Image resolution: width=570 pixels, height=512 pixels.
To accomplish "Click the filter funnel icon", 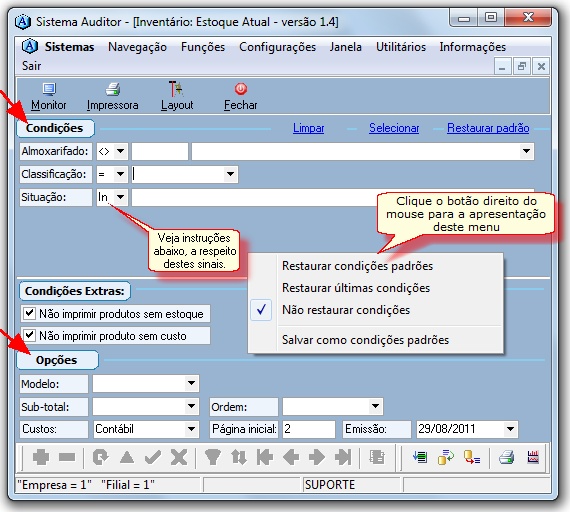I will coord(213,457).
